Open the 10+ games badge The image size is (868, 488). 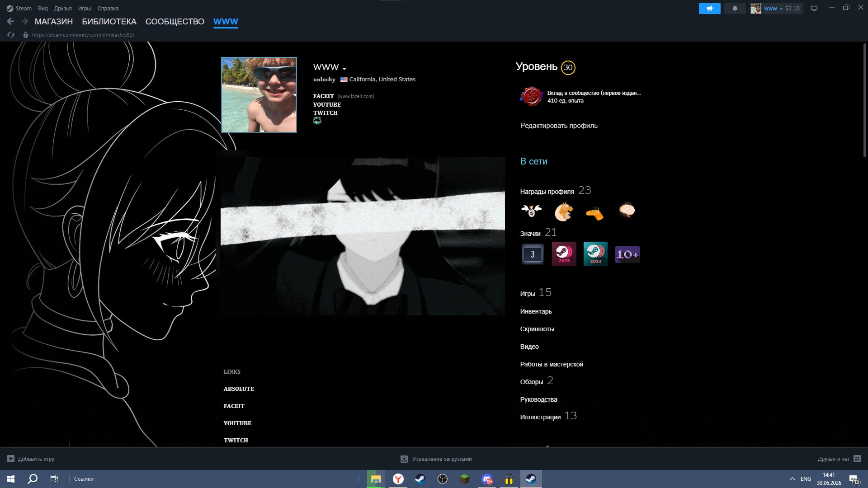627,254
